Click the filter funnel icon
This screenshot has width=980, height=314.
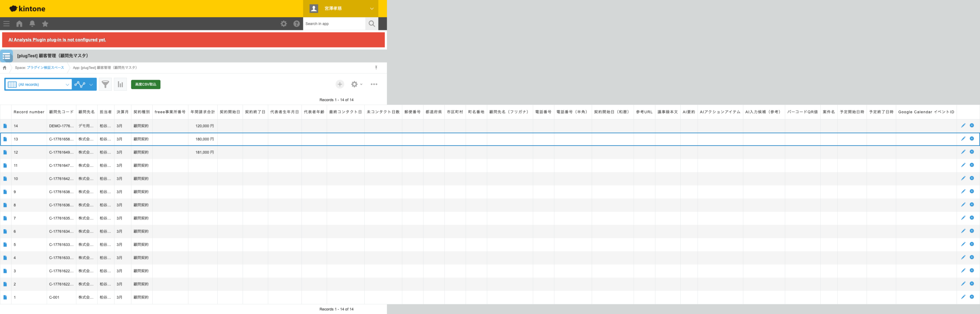(x=105, y=84)
